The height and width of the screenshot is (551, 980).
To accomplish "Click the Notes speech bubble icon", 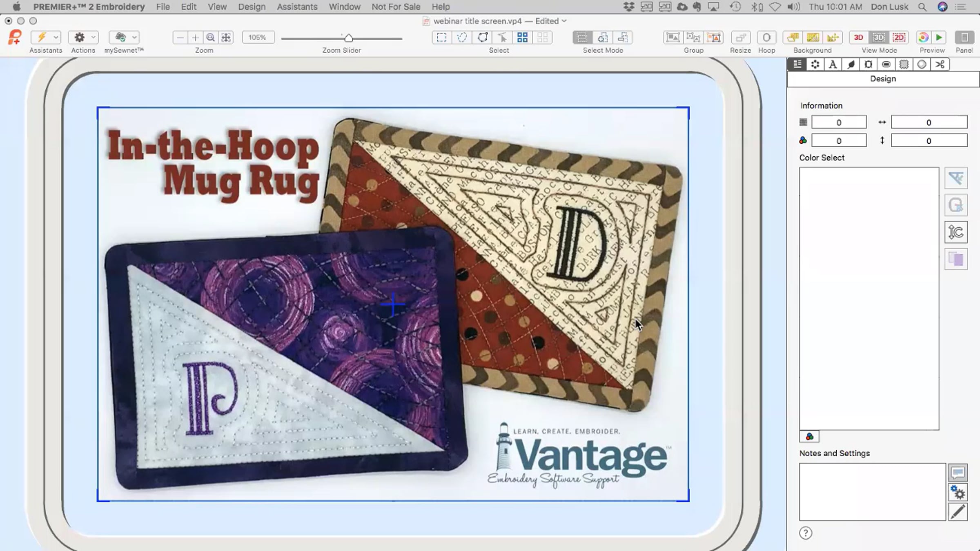I will coord(958,473).
